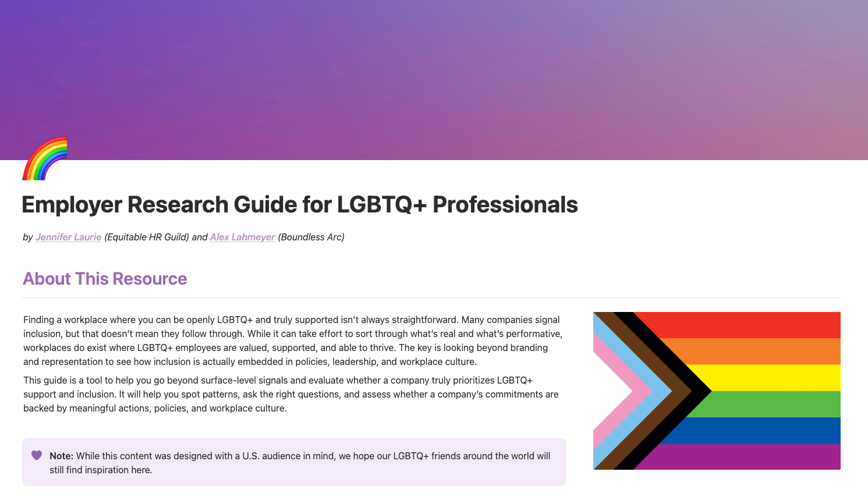This screenshot has height=500, width=868.
Task: Place cursor in the page title
Action: [x=300, y=205]
